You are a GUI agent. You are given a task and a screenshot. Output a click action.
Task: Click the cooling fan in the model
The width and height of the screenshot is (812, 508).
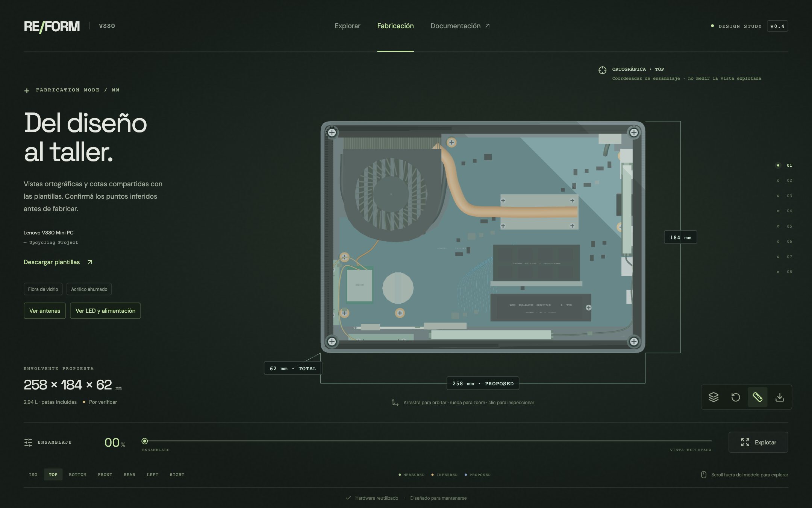point(391,194)
